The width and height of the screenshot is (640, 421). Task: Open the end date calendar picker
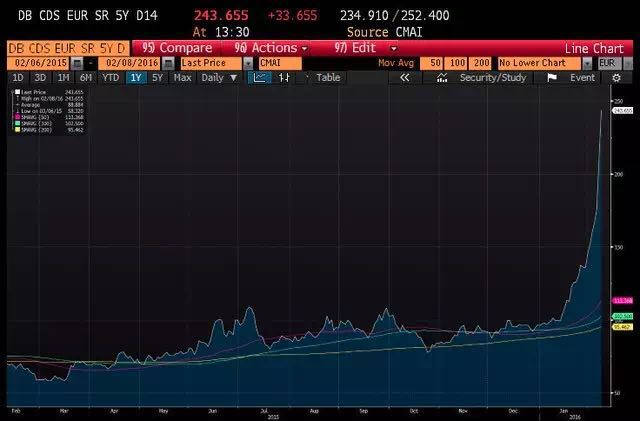[x=169, y=63]
